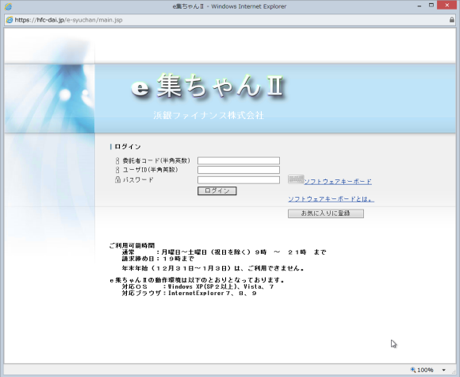Click the 浜銀ファイナンス株式会社 text
The height and width of the screenshot is (377, 460).
click(x=208, y=116)
